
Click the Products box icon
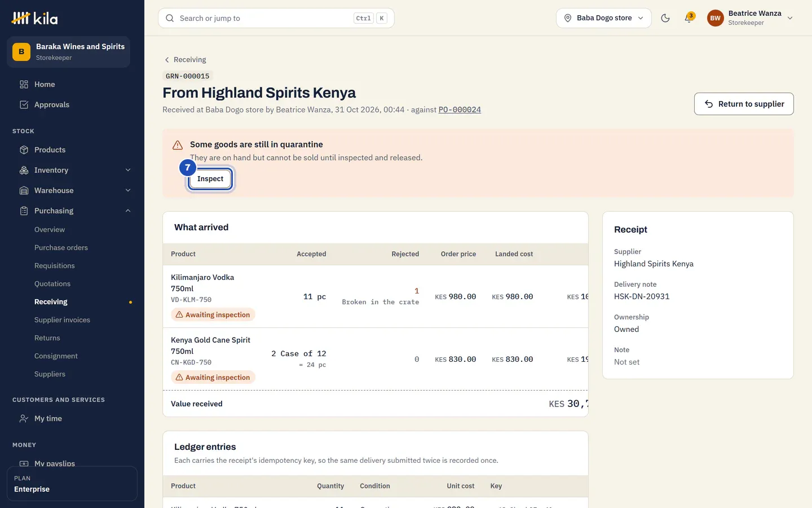[24, 150]
